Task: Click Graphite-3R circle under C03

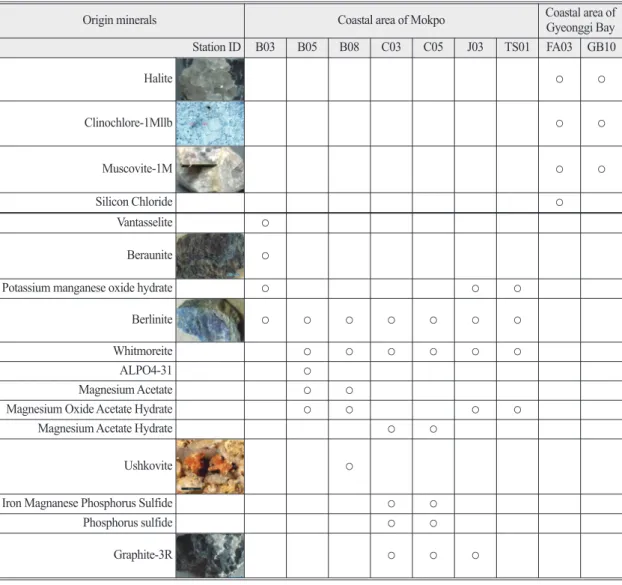Action: 391,556
